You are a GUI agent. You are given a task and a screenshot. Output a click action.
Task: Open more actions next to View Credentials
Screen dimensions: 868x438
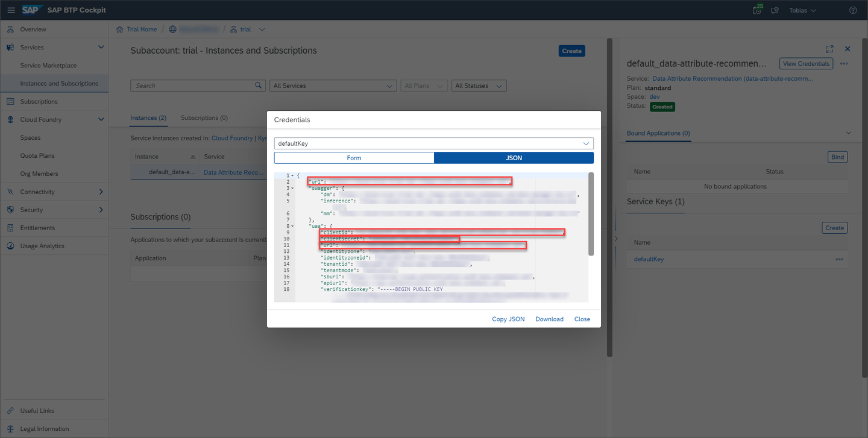(844, 63)
